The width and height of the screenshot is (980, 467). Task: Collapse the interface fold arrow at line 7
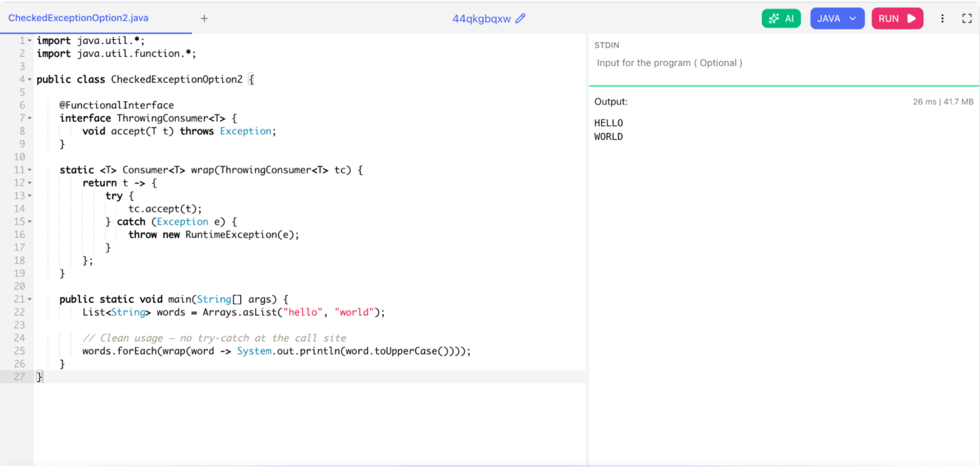[x=29, y=118]
